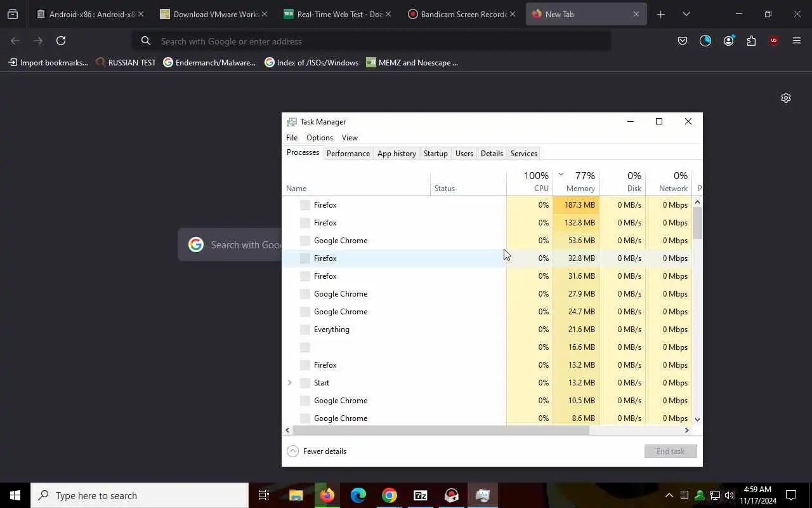Open the Firefox hamburger application menu
This screenshot has width=812, height=508.
point(797,41)
